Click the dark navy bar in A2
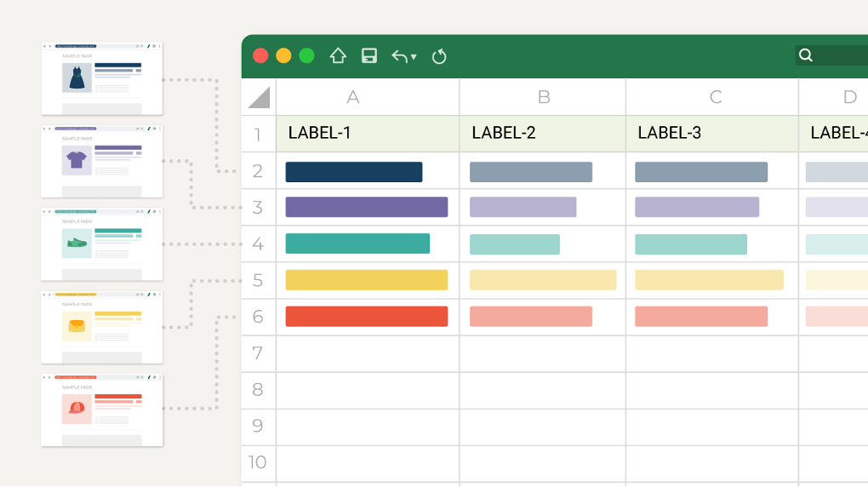This screenshot has width=868, height=487. [x=354, y=172]
